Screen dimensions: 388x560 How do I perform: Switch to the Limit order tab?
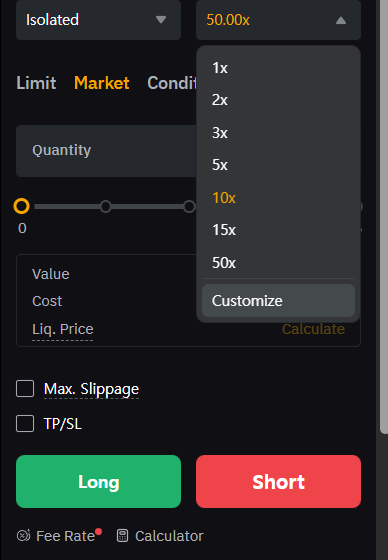click(x=36, y=83)
